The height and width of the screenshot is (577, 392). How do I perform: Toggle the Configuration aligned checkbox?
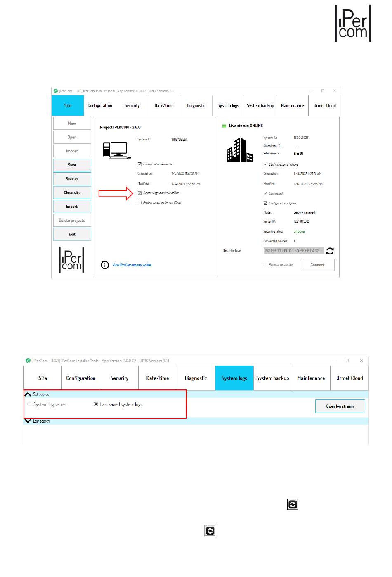coord(265,203)
